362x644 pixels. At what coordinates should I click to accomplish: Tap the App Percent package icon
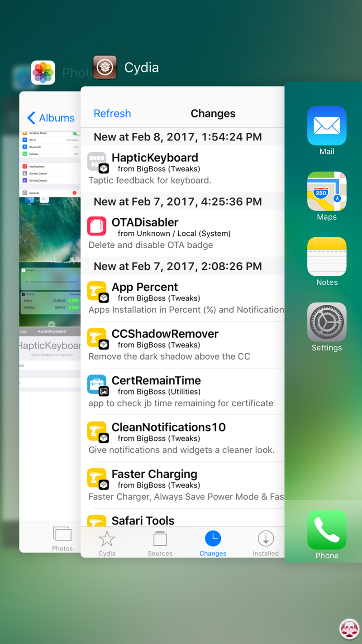[97, 292]
